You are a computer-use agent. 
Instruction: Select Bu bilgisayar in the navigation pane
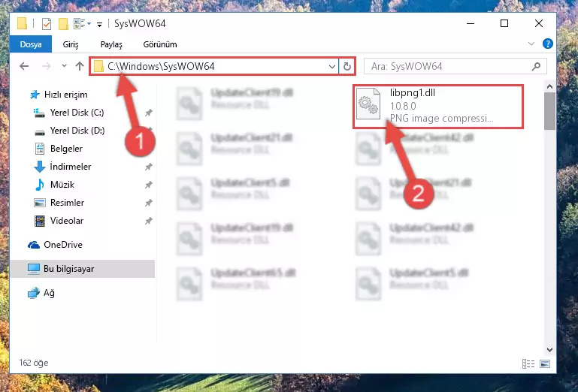[82, 269]
